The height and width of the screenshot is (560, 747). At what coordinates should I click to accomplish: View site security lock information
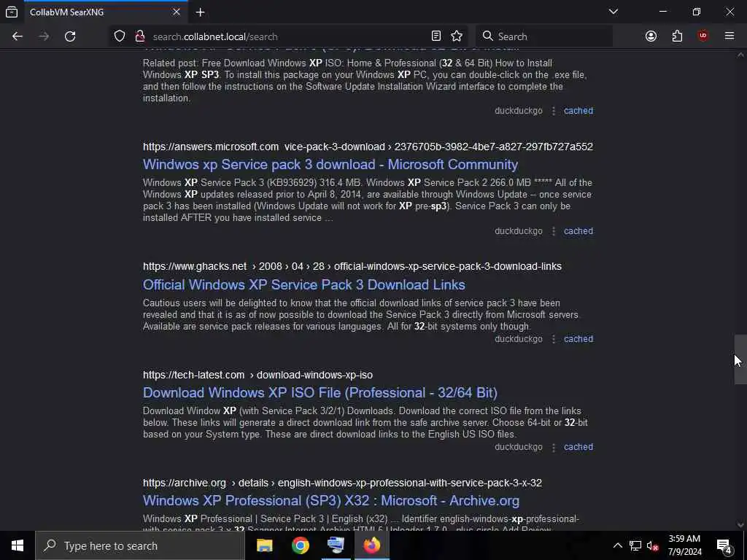[139, 36]
